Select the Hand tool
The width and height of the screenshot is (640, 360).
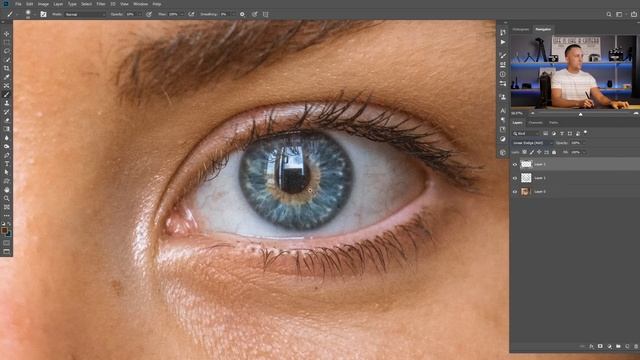(7, 190)
